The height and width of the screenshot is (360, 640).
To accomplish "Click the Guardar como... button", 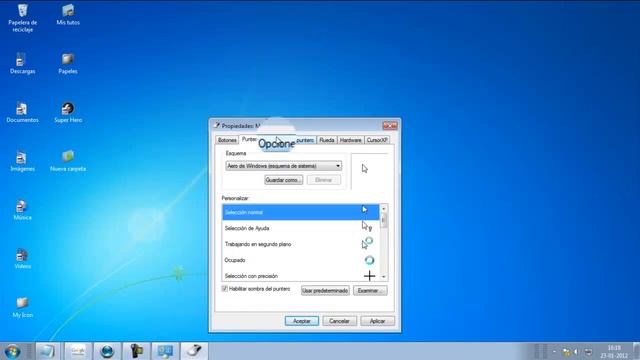I will (x=284, y=180).
